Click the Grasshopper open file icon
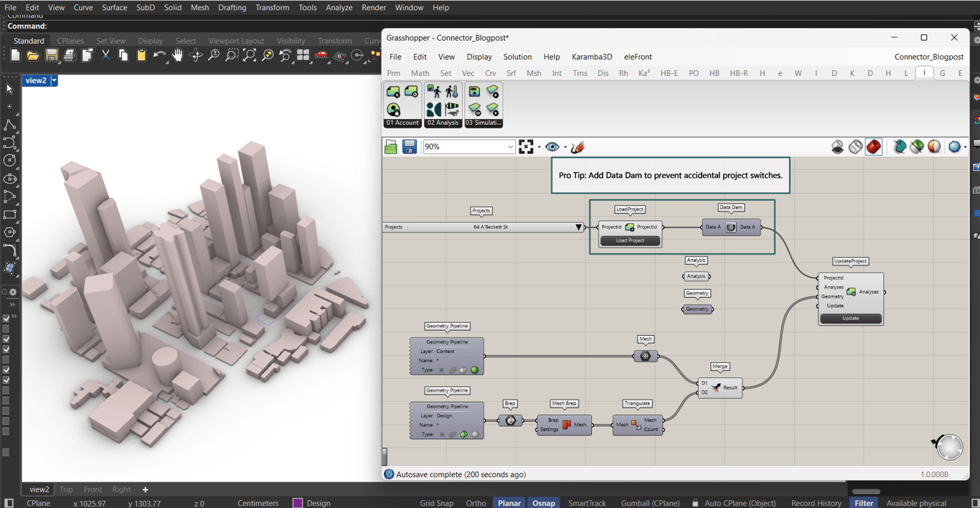The width and height of the screenshot is (980, 508). click(x=391, y=147)
